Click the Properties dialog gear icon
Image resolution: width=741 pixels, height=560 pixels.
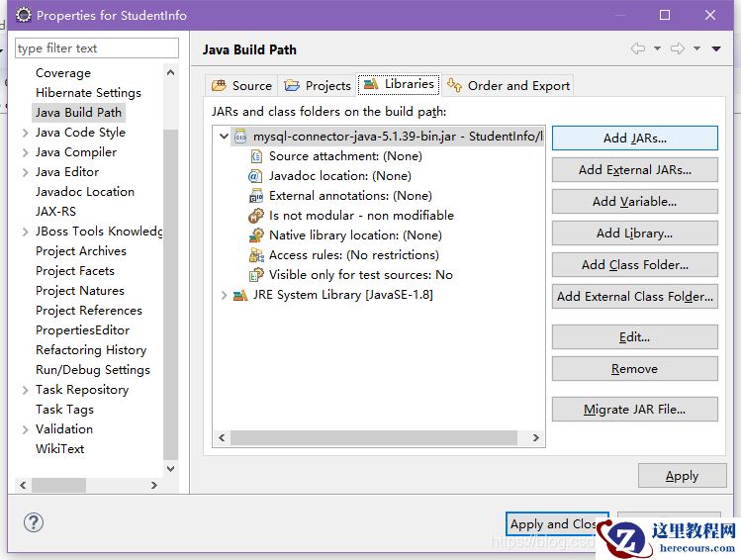(23, 15)
